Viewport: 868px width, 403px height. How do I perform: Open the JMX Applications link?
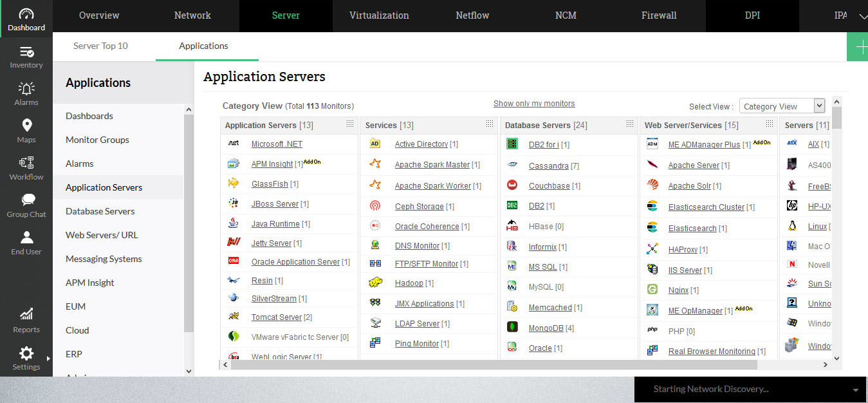(x=425, y=304)
